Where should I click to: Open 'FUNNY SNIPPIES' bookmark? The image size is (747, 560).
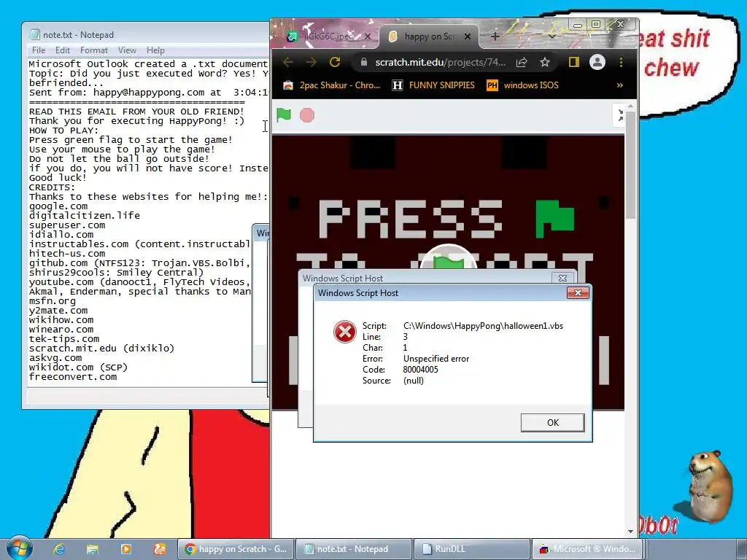click(x=433, y=85)
